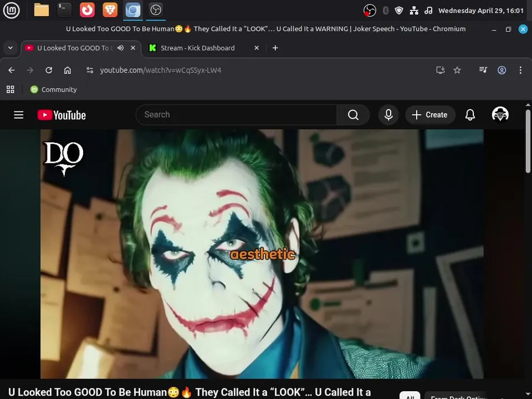Bookmark this page with the star

click(457, 70)
